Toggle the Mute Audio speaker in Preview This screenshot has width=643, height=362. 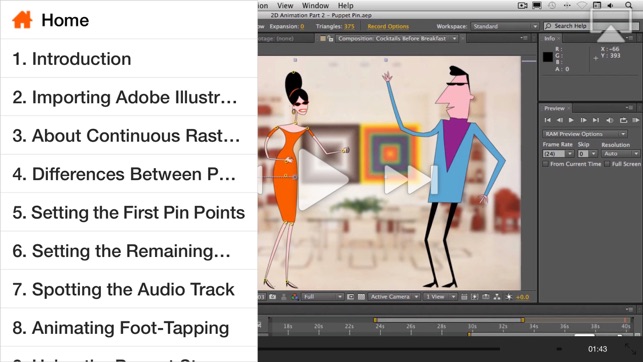(610, 120)
